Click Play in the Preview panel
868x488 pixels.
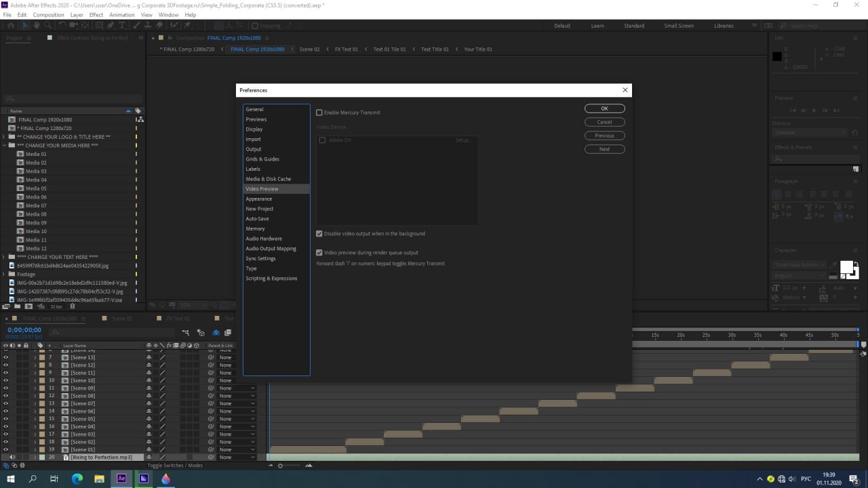814,110
